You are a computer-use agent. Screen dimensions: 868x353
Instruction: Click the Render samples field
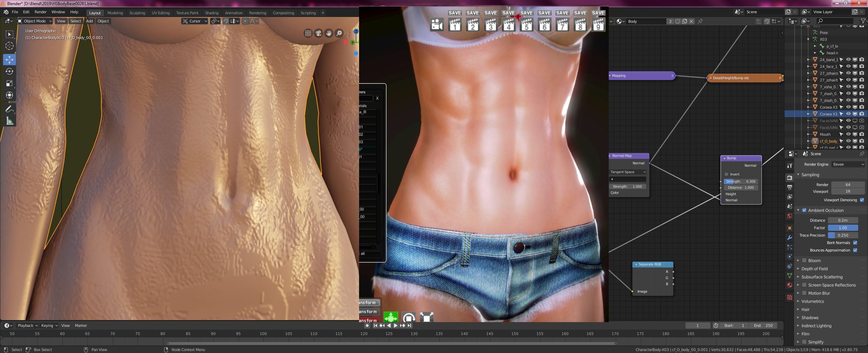[x=848, y=185]
